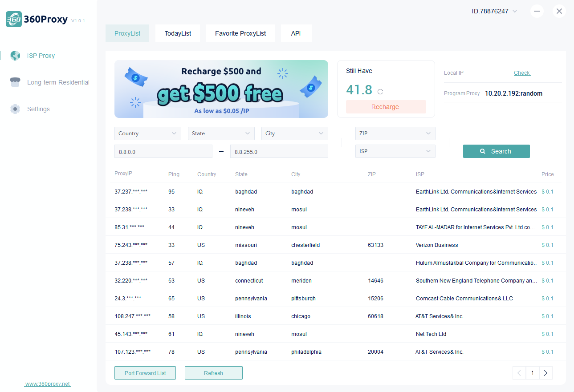Open the API tab

[x=296, y=33]
